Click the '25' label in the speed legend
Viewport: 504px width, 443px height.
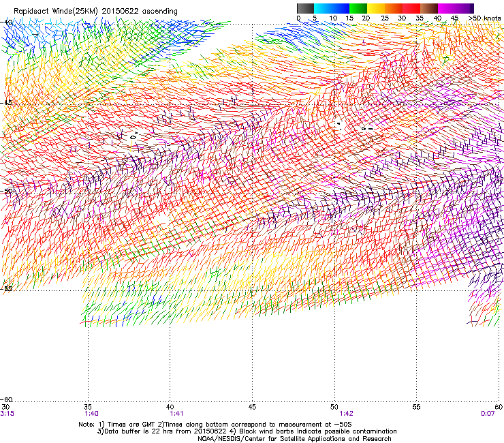pos(385,18)
